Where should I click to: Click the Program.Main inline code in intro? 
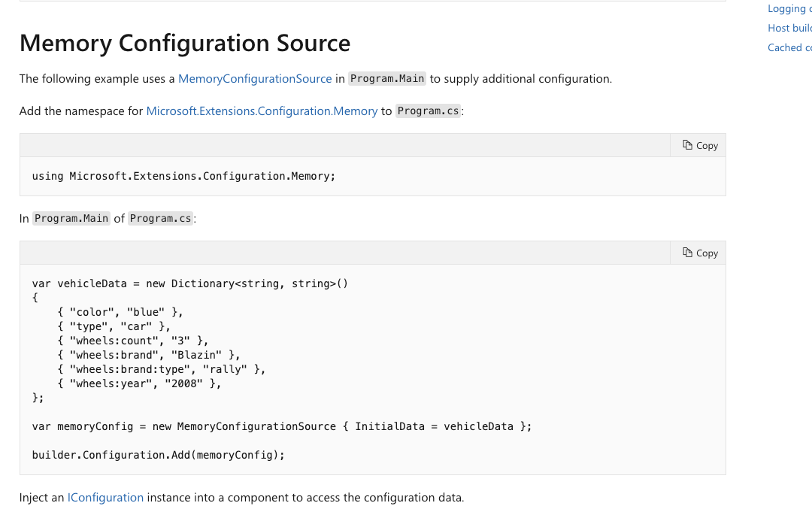tap(387, 79)
